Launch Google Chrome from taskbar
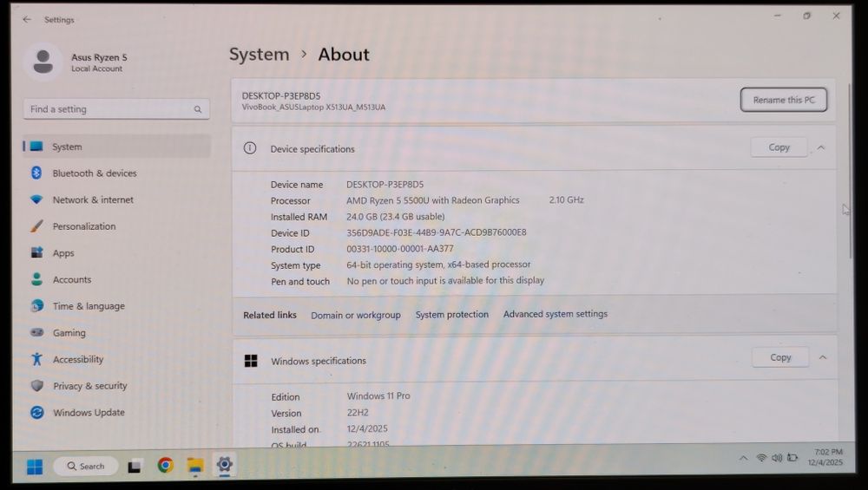 (165, 466)
